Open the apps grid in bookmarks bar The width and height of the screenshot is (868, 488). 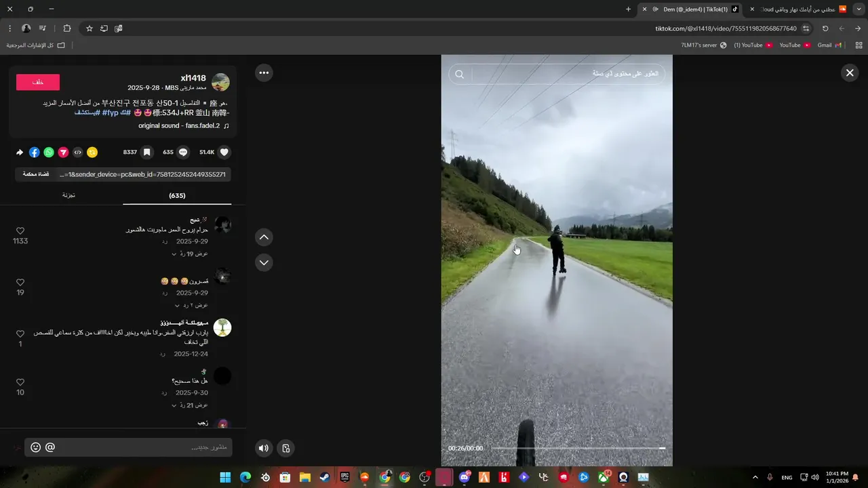859,45
